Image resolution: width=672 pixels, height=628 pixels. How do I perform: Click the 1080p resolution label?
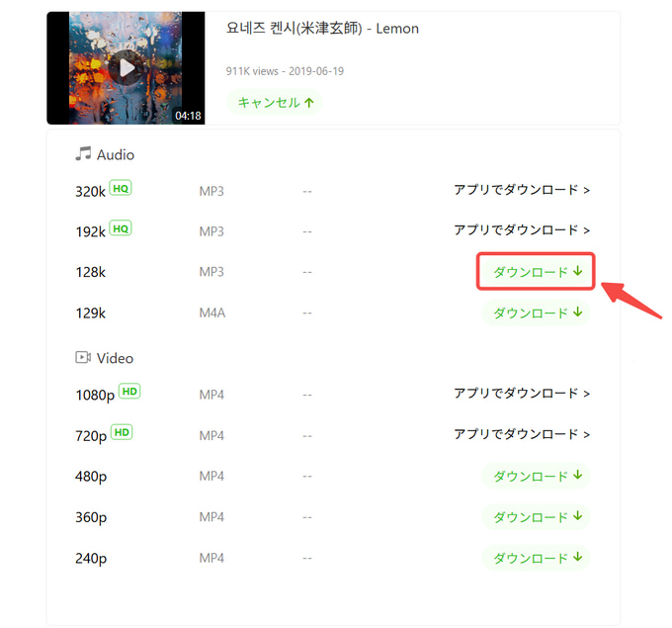click(95, 395)
